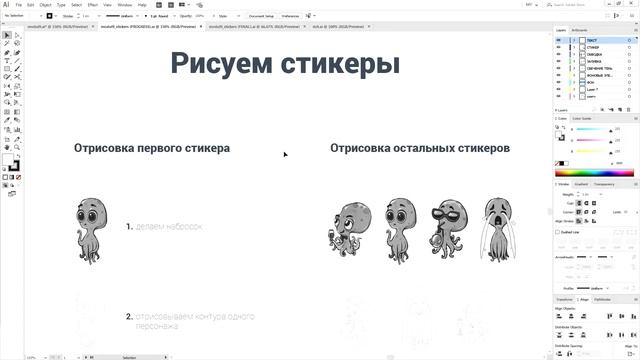Select the Hand tool
Screen dimensions: 640x360
point(7,147)
